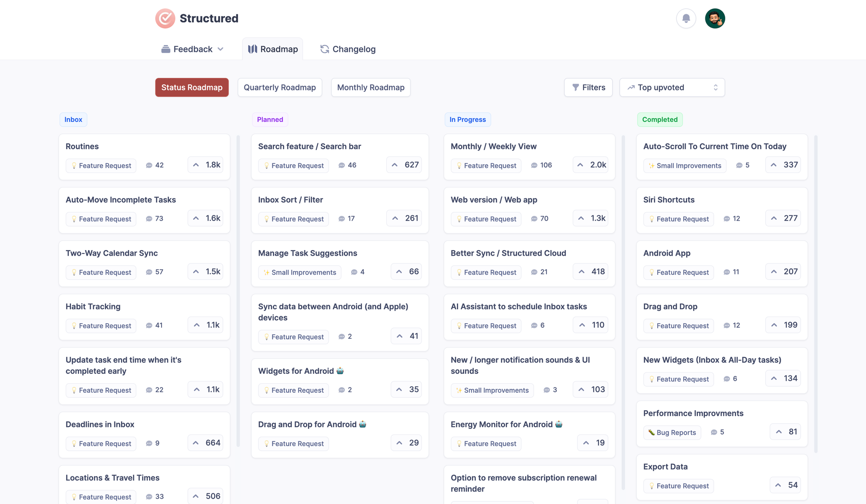Click comment count on Web version card
866x504 pixels.
[544, 218]
